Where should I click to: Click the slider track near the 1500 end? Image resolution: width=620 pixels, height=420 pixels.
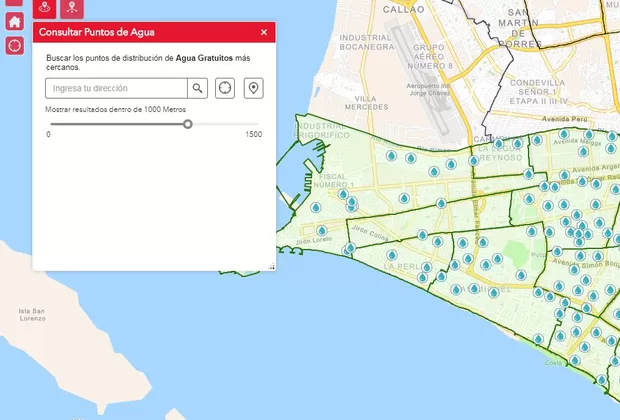(250, 124)
